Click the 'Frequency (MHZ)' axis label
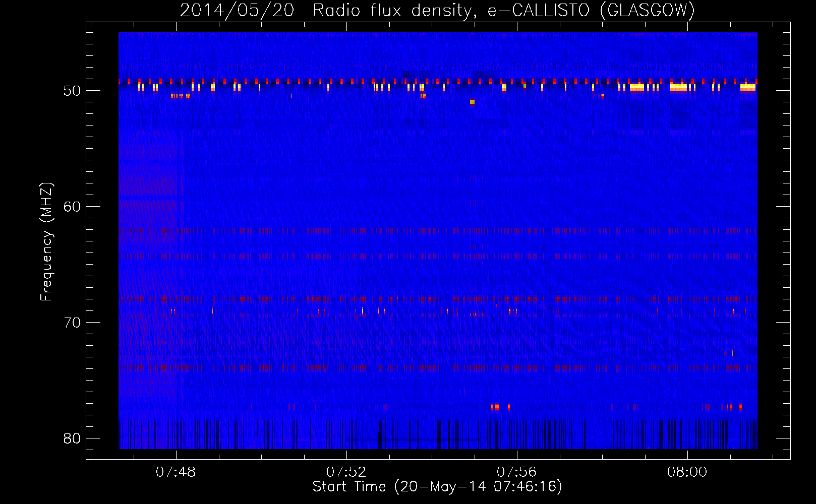 pos(46,242)
